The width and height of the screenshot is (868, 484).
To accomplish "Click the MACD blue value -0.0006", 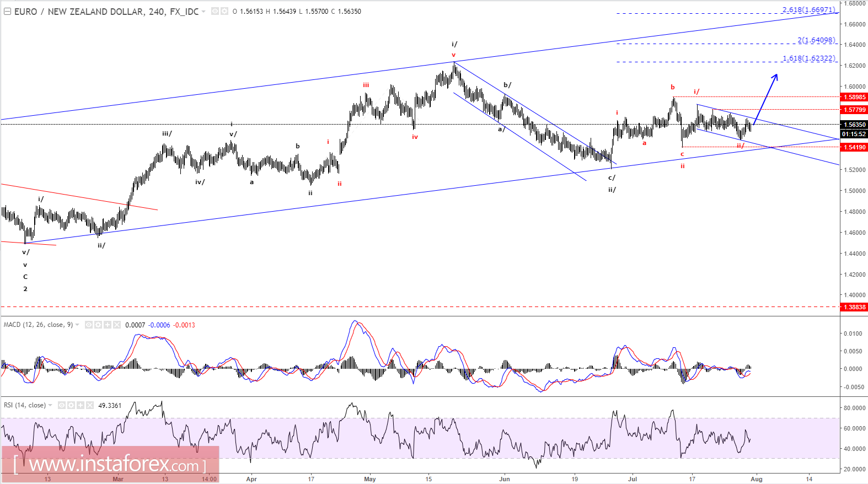I will click(x=159, y=325).
